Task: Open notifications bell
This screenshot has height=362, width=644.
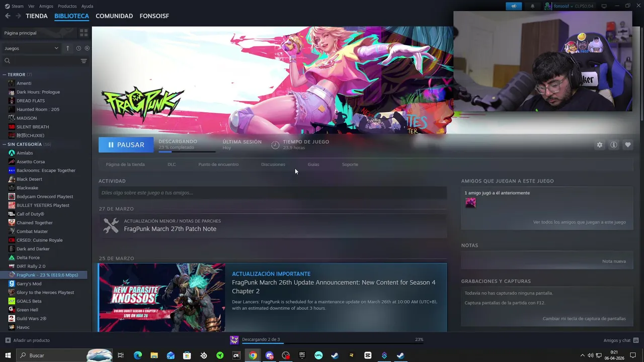Action: click(532, 6)
